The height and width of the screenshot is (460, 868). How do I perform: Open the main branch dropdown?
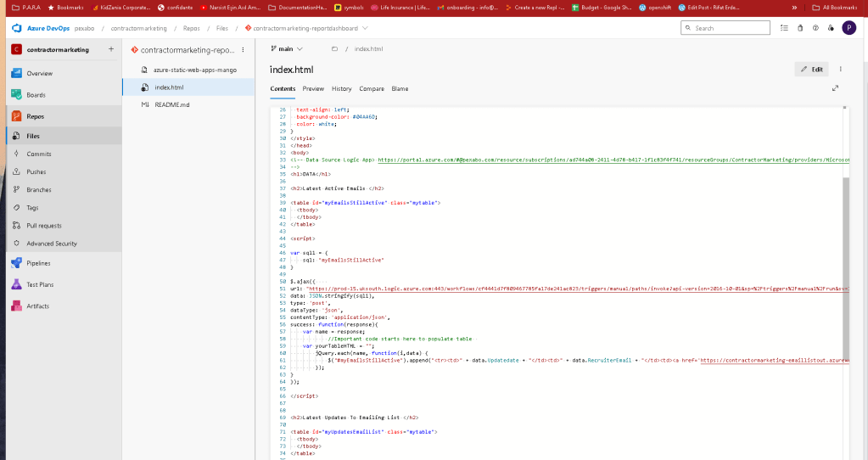coord(287,48)
